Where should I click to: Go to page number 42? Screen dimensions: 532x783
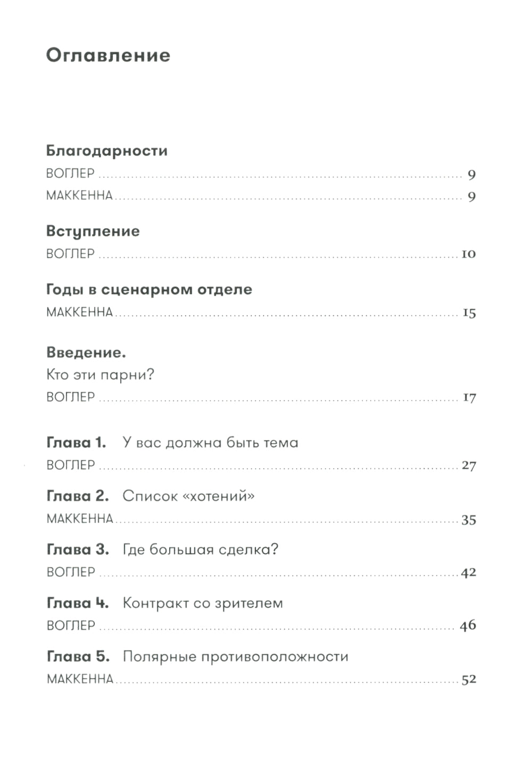click(x=469, y=573)
